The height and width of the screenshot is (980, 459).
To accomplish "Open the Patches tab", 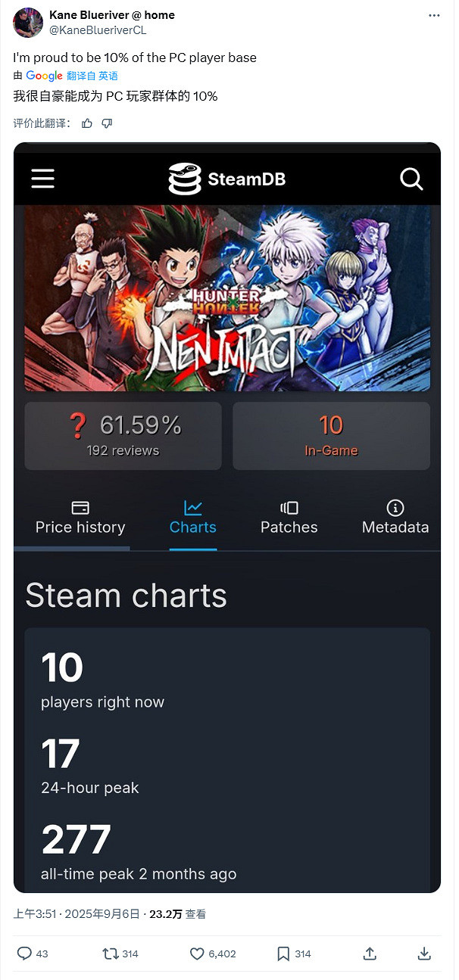I will click(x=289, y=518).
